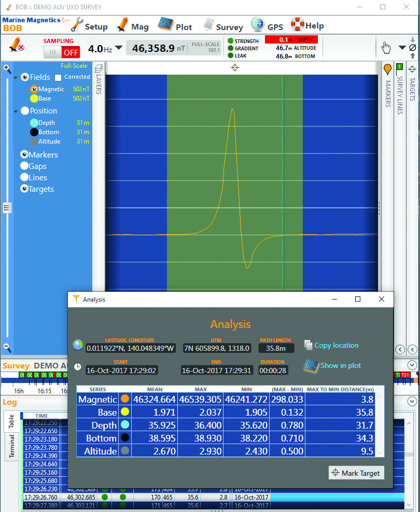Toggle Magnetic series eye icon
420x512 pixels.
click(x=34, y=89)
